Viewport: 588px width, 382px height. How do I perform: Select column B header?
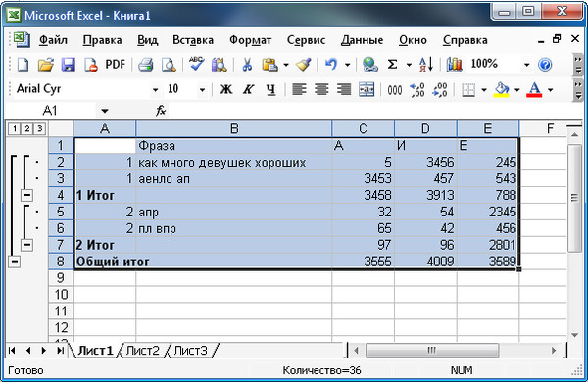click(233, 129)
